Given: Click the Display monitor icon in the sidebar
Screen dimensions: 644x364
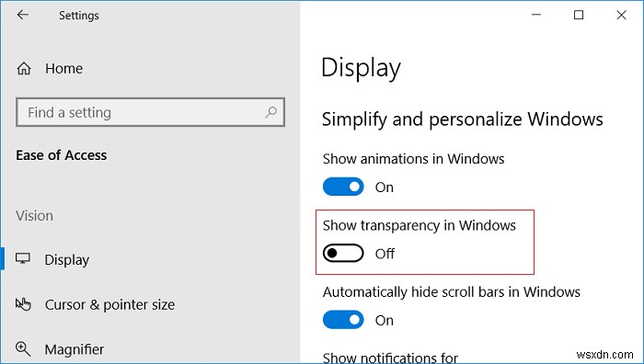Looking at the screenshot, I should click(23, 259).
